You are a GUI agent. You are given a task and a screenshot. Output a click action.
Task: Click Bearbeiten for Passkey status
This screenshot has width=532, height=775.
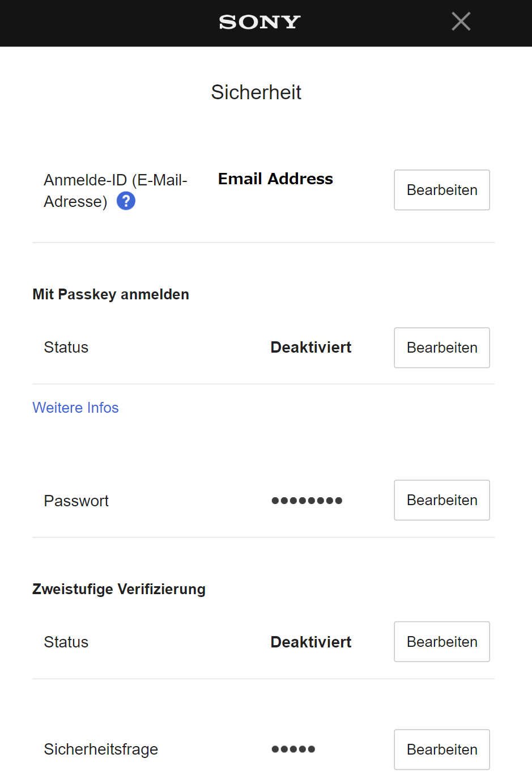tap(441, 348)
